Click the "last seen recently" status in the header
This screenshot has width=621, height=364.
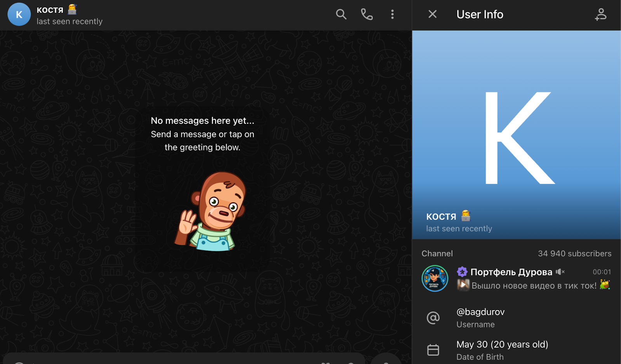pos(69,21)
